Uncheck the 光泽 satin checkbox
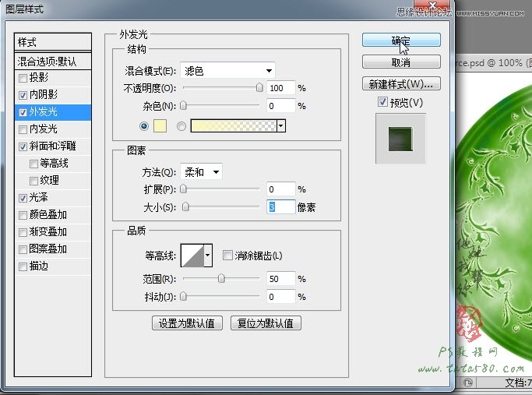Screen dimensions: 532x395 [x=23, y=198]
